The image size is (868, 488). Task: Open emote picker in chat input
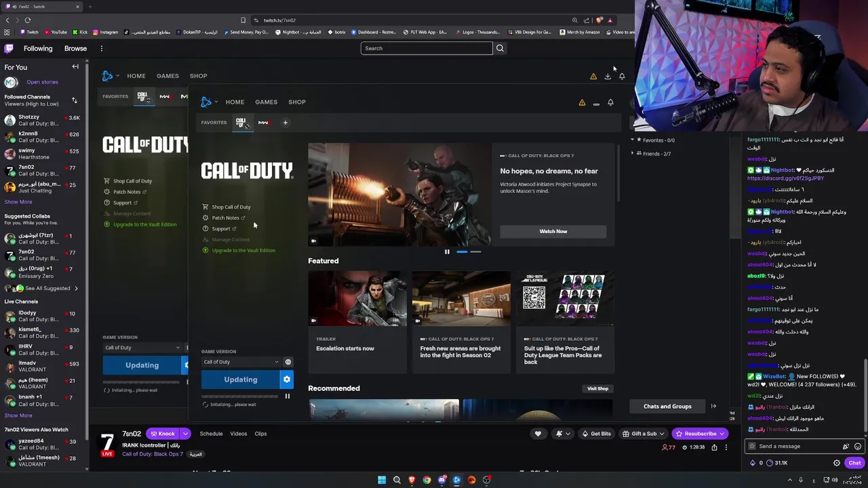(x=858, y=447)
